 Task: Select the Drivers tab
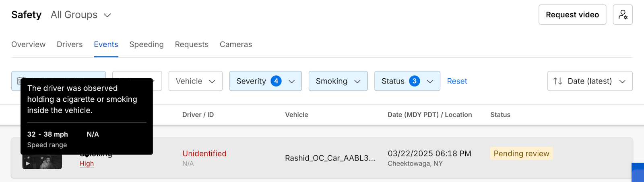click(70, 44)
